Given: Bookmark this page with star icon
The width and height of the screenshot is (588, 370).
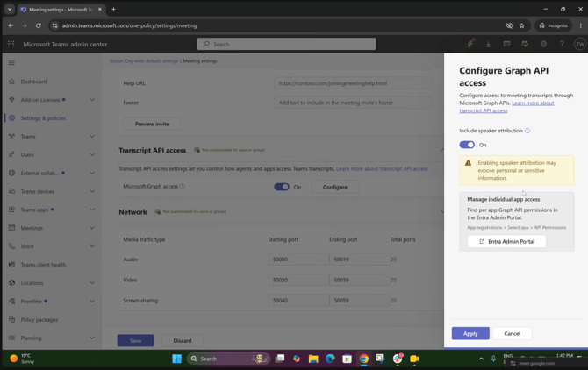Looking at the screenshot, I should (x=521, y=25).
